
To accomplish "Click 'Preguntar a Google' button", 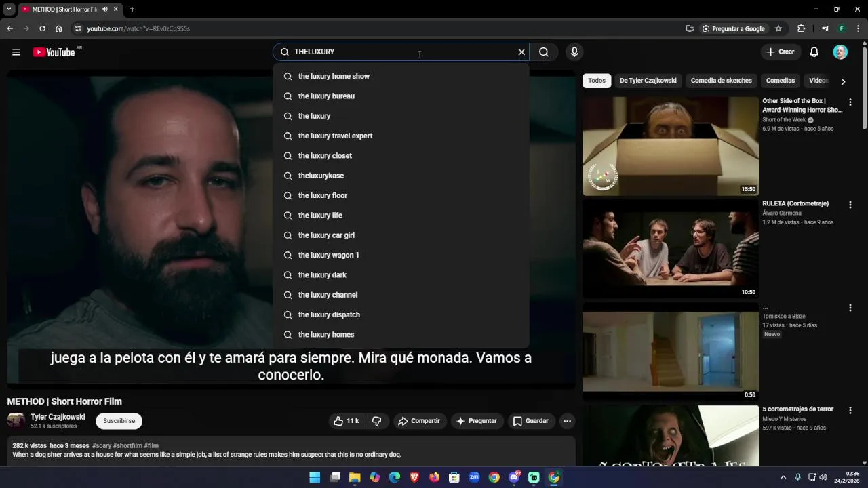I will [733, 28].
